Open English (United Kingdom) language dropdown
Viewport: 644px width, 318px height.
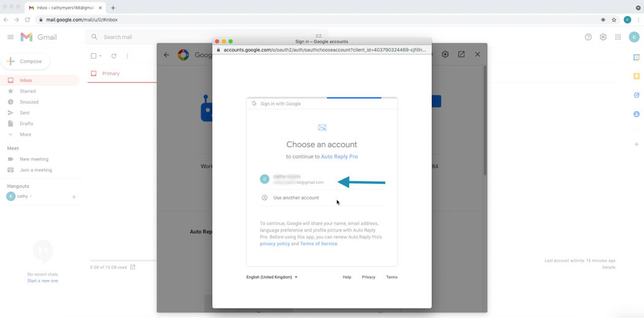click(272, 277)
